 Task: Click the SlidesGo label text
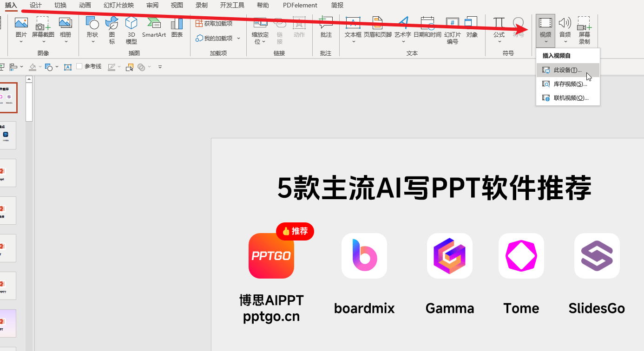coord(597,308)
